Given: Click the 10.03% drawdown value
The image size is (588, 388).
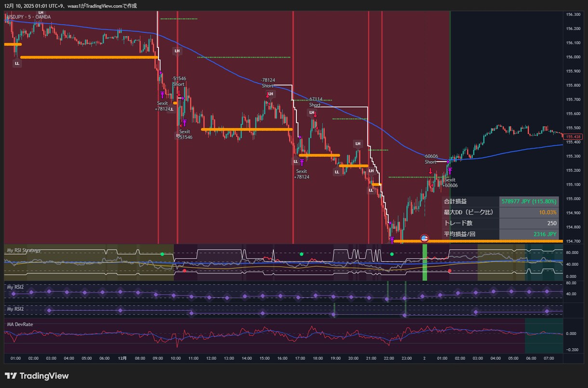Looking at the screenshot, I should [548, 212].
